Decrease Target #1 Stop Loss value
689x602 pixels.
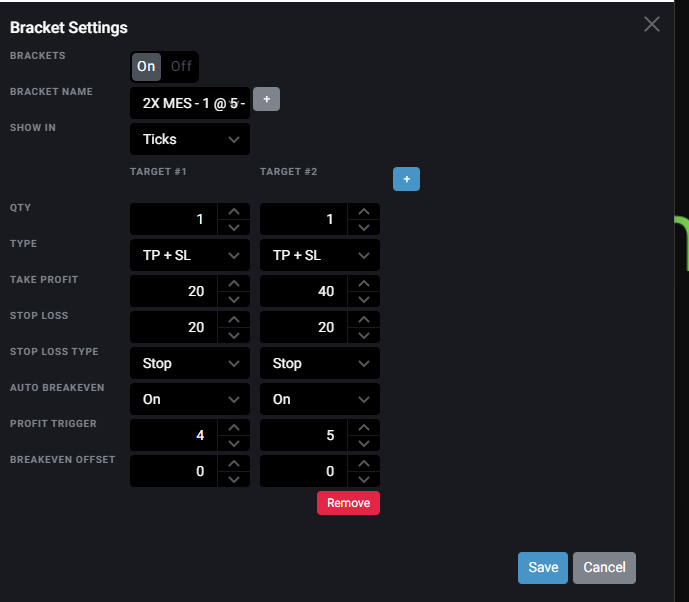pos(234,335)
